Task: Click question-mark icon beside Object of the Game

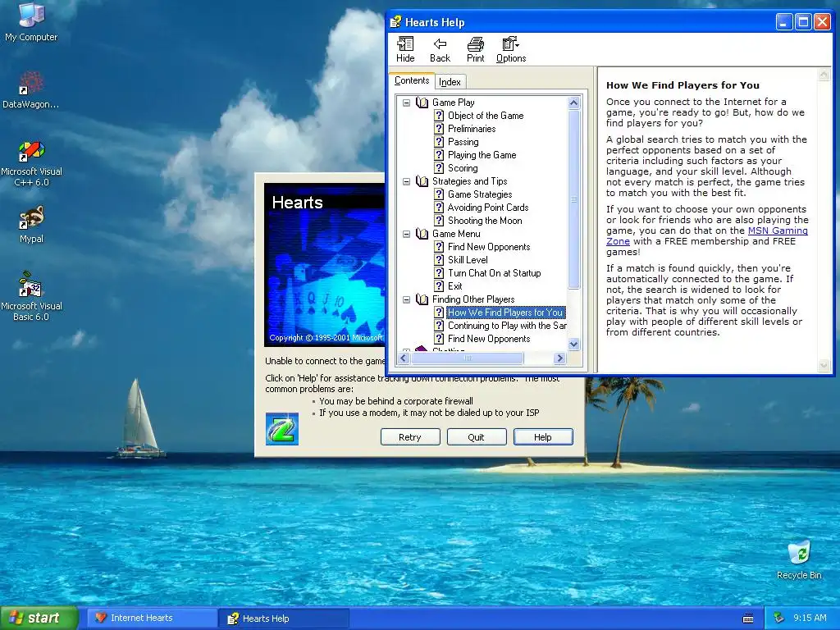Action: 439,115
